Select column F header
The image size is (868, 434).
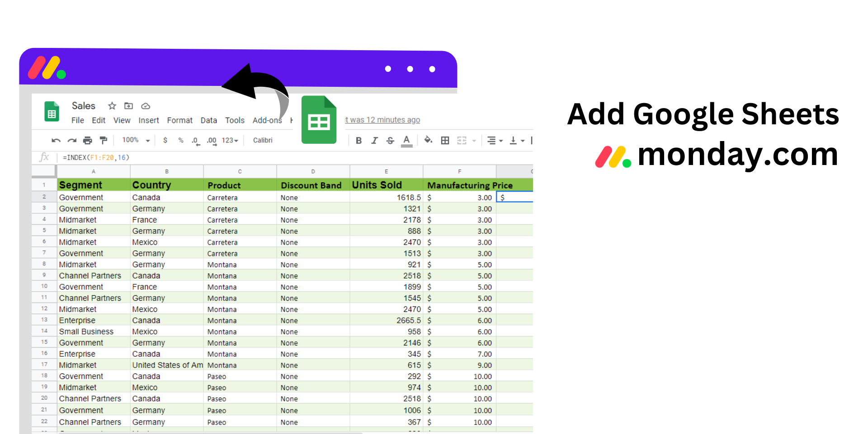[460, 171]
